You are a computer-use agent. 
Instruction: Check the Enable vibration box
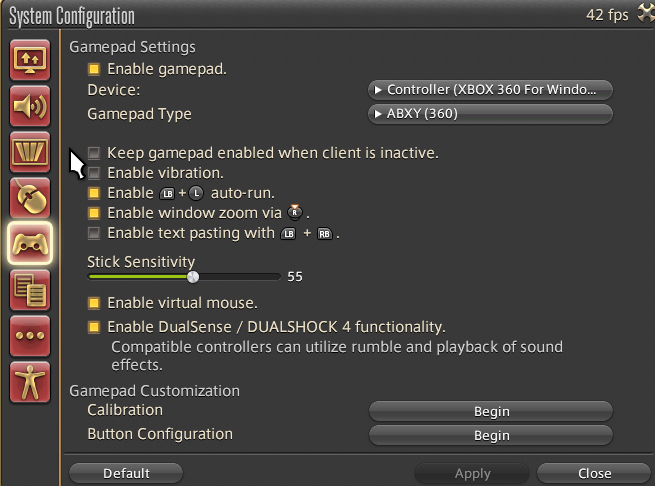tap(94, 173)
